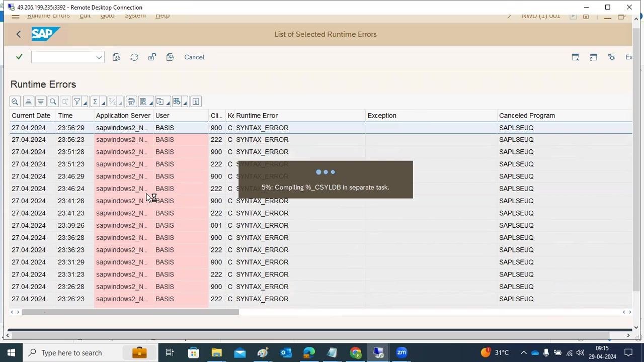
Task: Open the Runtime Errors menu
Action: tap(48, 16)
